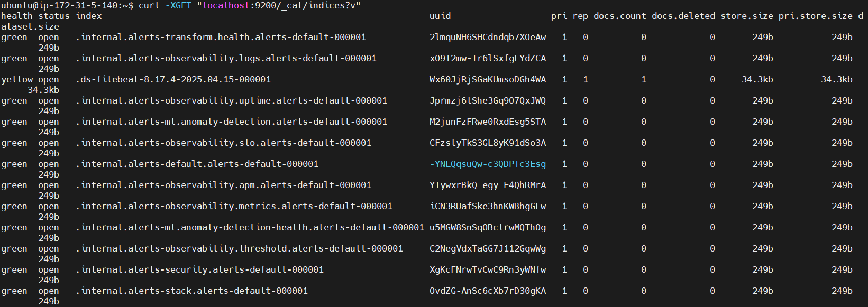Click the "docs.deleted" column header
The height and width of the screenshot is (307, 868).
(x=683, y=16)
